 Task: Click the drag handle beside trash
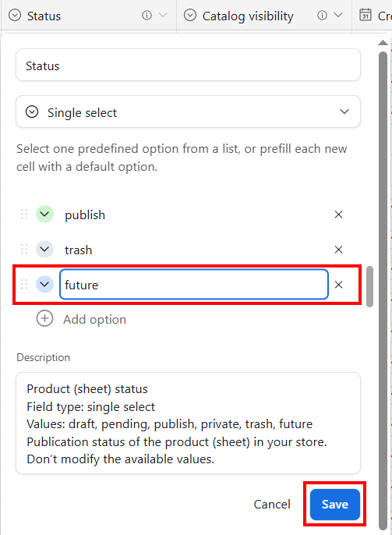click(x=24, y=250)
